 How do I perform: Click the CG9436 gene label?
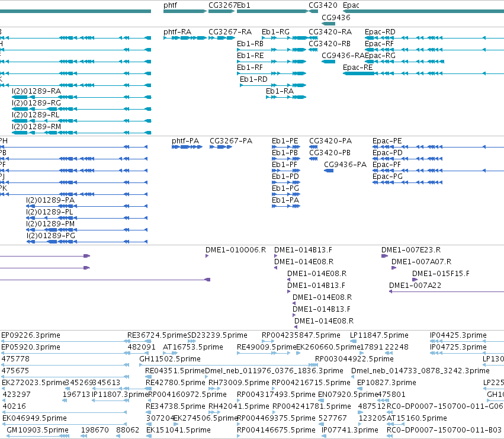(336, 17)
